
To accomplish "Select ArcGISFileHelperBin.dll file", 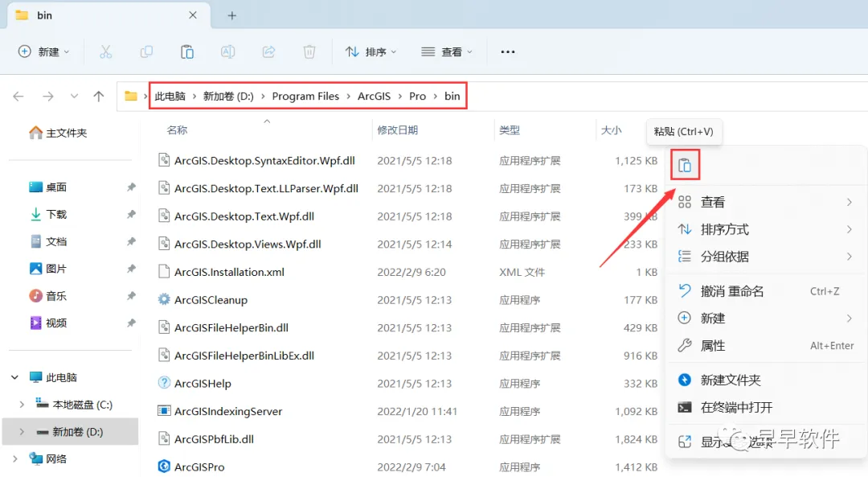I will pos(231,327).
